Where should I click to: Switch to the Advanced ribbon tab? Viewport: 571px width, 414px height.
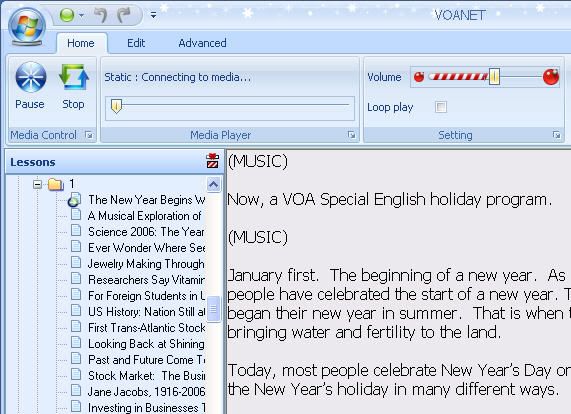coord(202,43)
